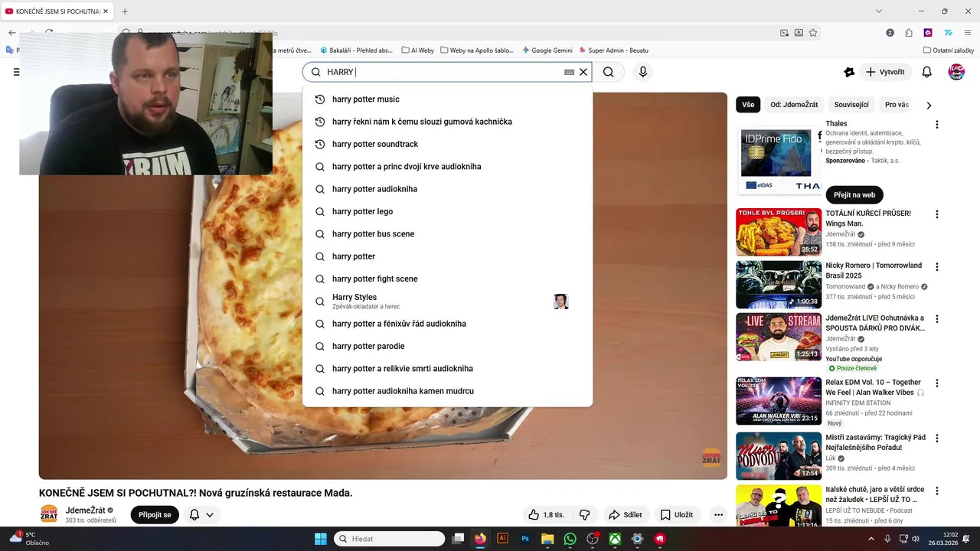Click the black star-shaped icon left of Vytvořit

point(849,72)
